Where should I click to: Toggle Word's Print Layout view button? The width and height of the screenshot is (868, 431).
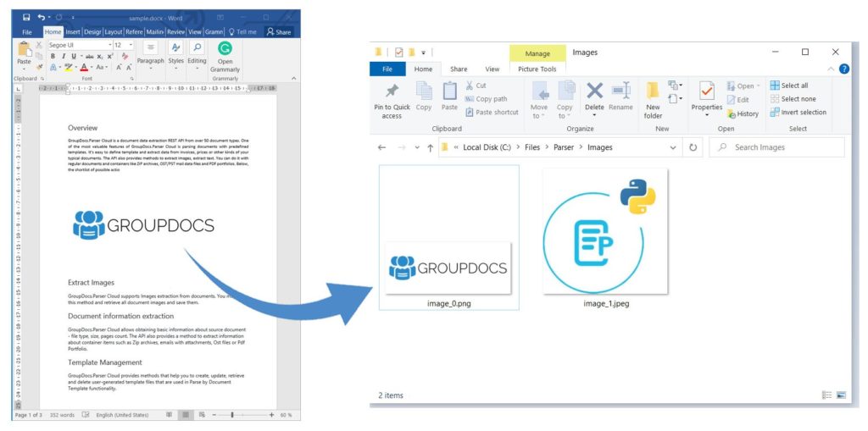(x=186, y=415)
